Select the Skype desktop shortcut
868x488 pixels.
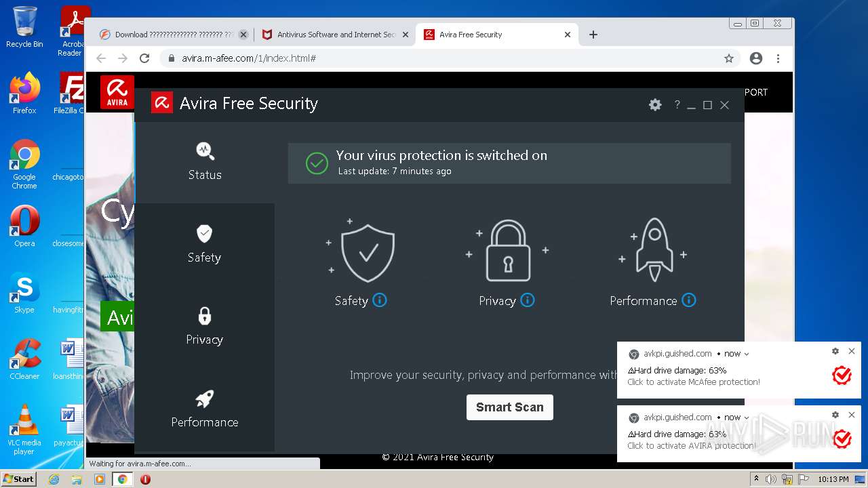(24, 293)
